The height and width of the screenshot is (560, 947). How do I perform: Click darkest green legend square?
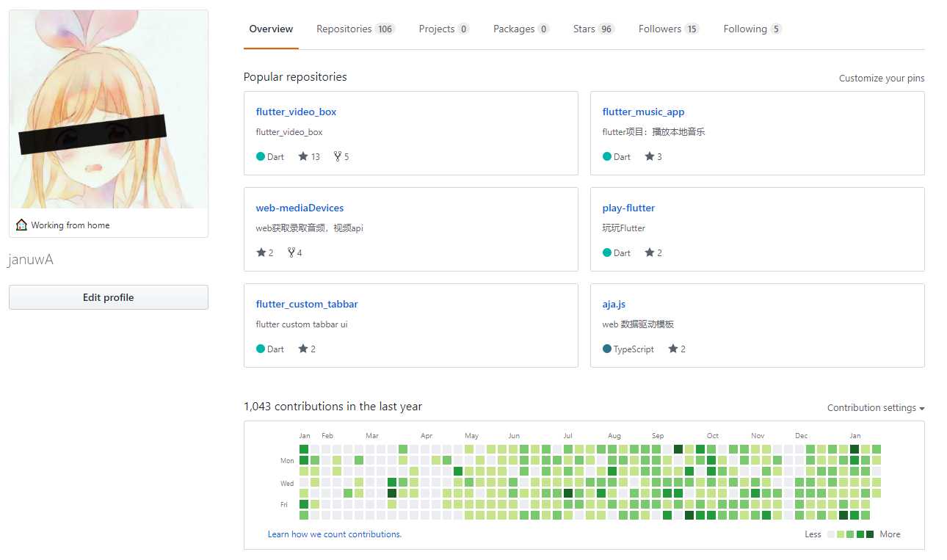[870, 534]
